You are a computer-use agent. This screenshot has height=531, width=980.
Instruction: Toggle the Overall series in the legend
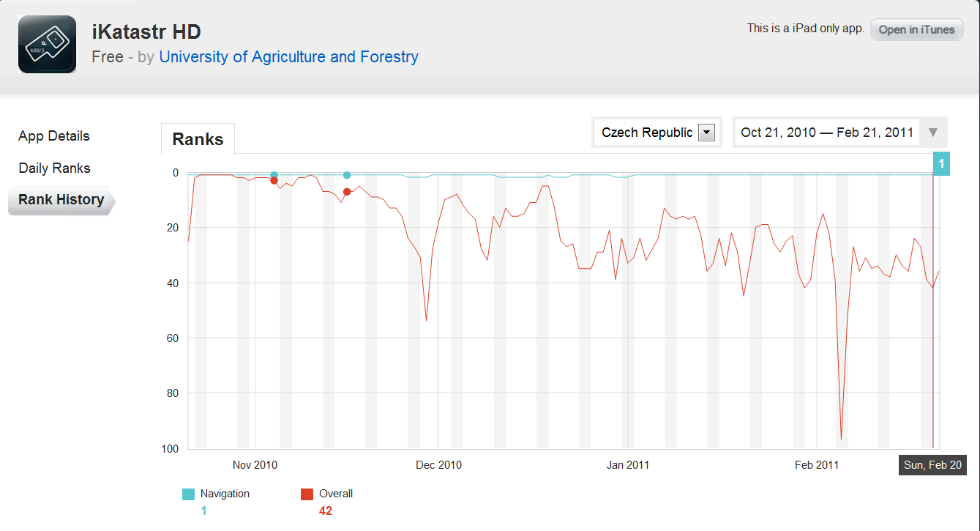(x=336, y=494)
